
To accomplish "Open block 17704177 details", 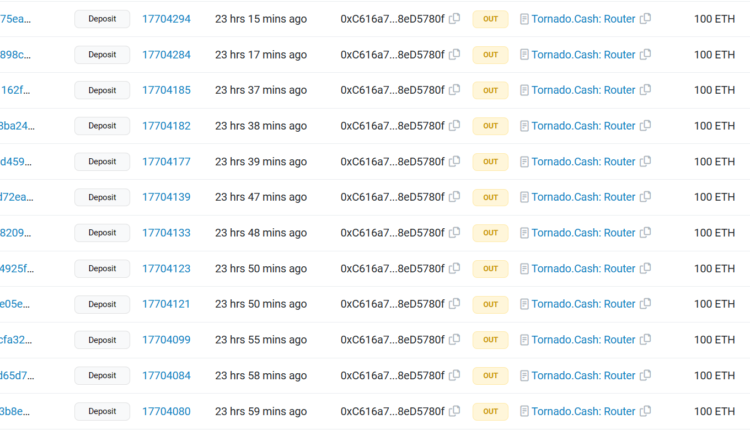I will coord(166,162).
